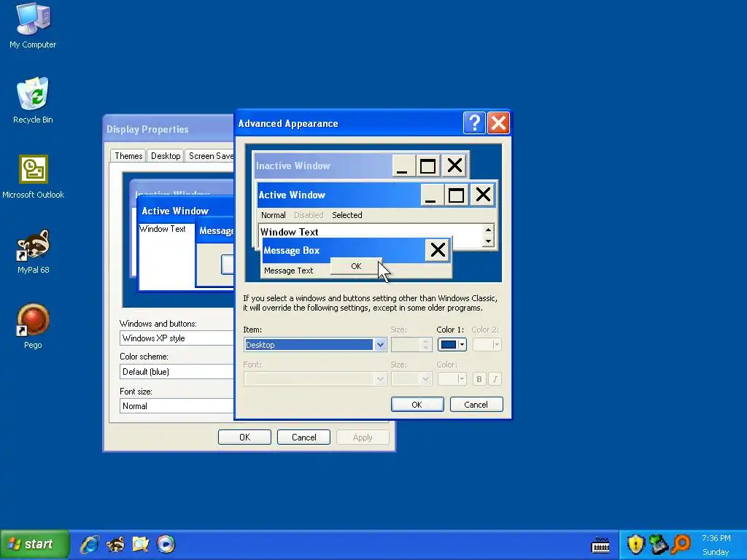This screenshot has height=560, width=747.
Task: Click the safely remove hardware tray icon
Action: (659, 545)
